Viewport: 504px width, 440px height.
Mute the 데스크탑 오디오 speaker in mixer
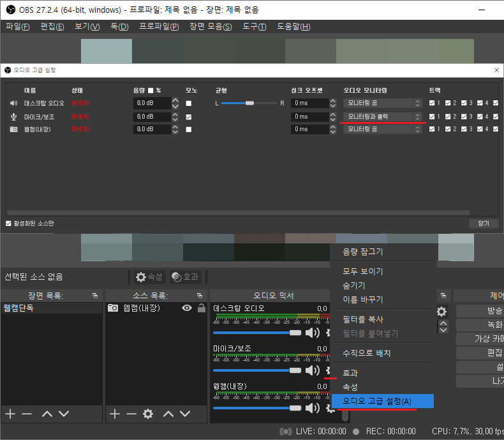pos(312,333)
